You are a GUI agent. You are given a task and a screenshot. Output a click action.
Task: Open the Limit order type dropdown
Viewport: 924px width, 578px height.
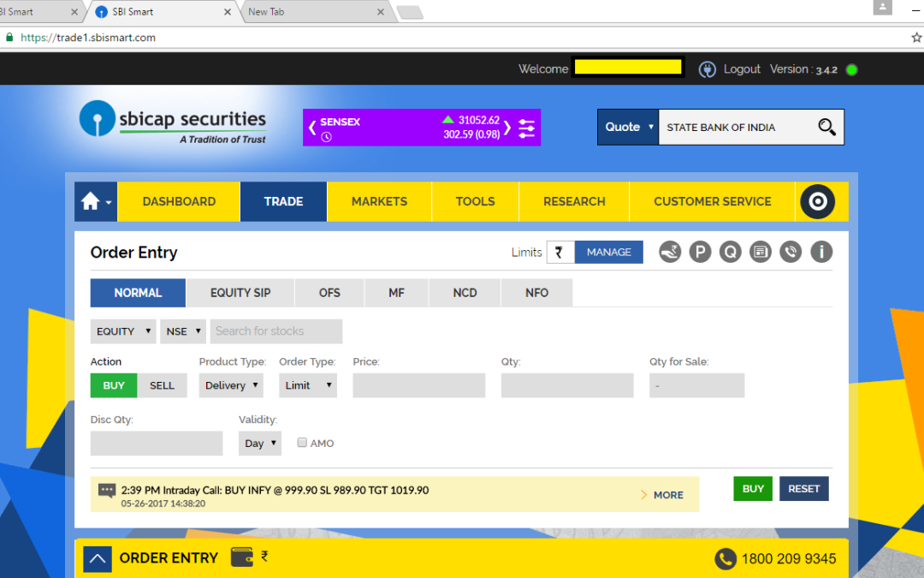[308, 385]
